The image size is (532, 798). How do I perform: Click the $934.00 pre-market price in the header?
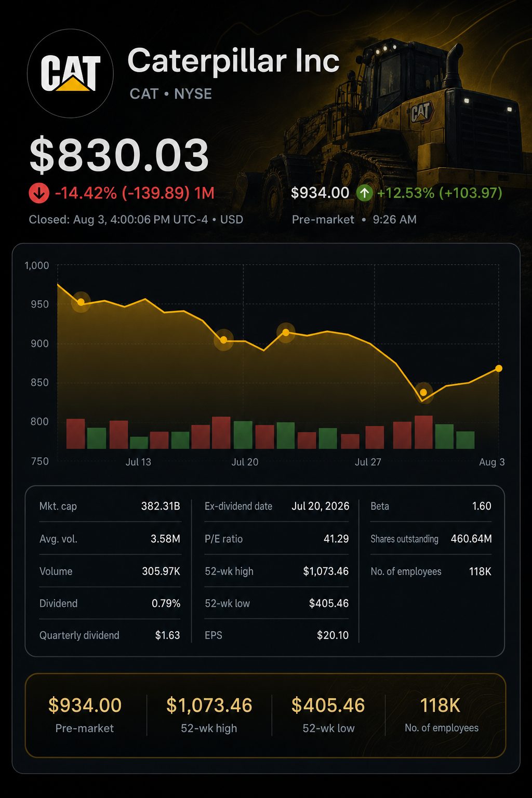point(320,193)
